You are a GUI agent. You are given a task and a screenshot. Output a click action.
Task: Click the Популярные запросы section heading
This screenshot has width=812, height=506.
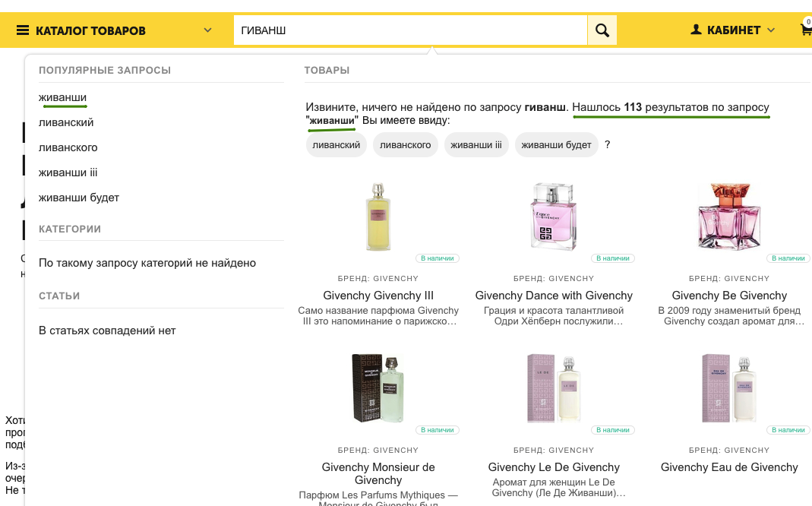point(105,71)
